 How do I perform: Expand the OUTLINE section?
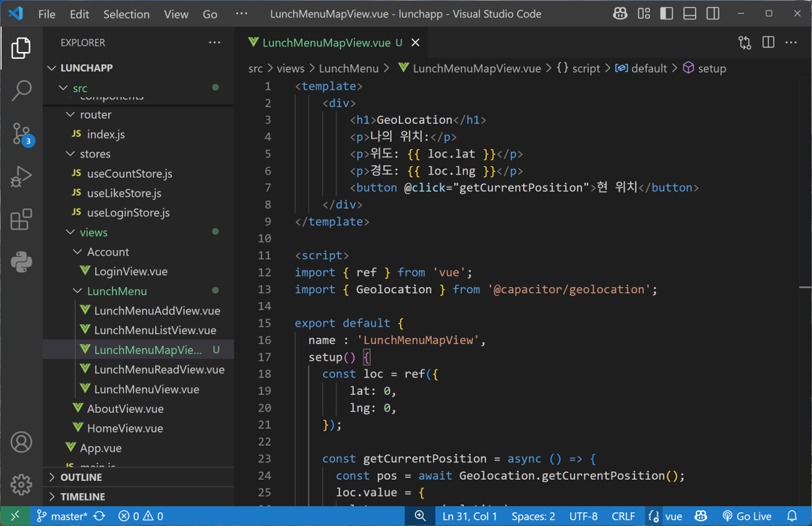click(x=138, y=477)
